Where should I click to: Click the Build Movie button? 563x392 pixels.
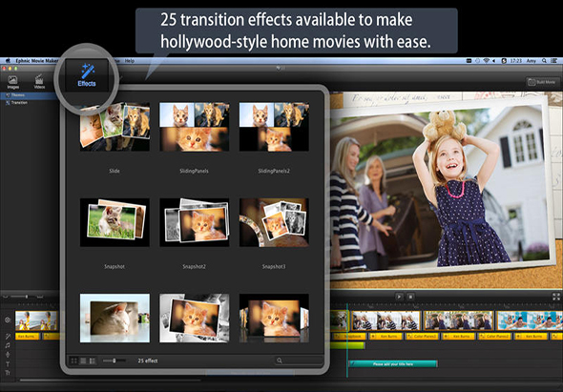point(543,82)
